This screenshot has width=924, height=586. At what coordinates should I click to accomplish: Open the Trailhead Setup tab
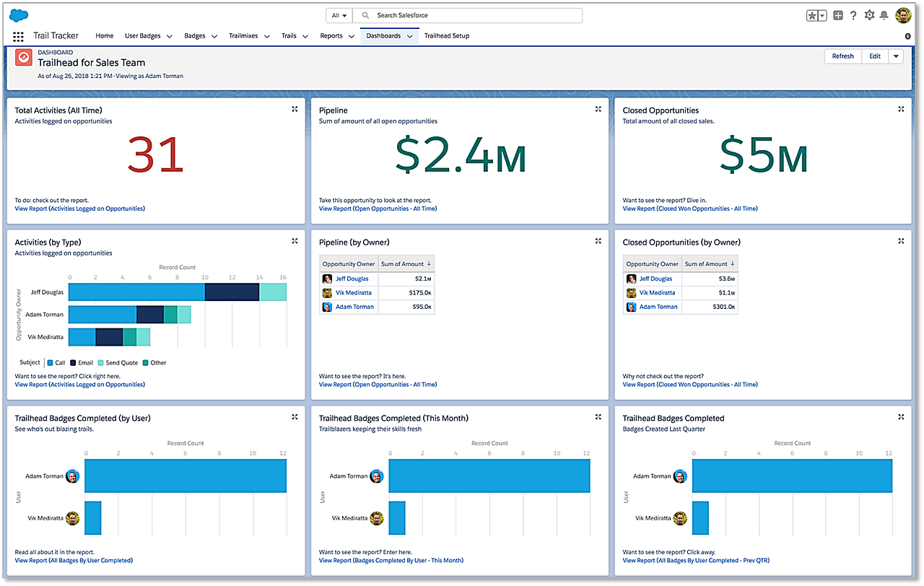click(x=447, y=35)
